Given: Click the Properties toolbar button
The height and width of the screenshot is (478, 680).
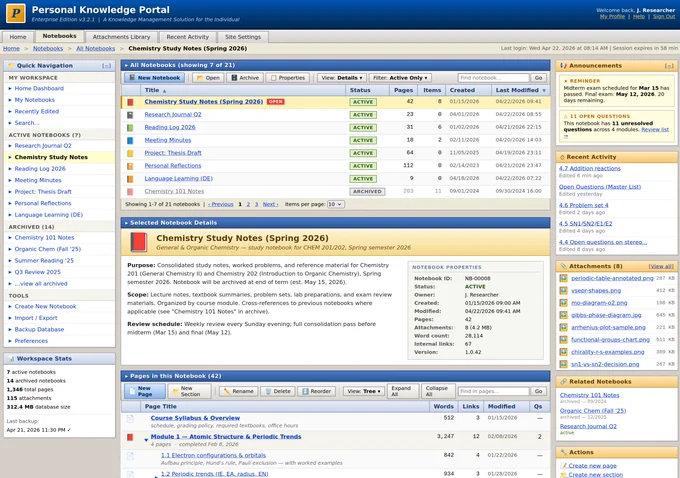Looking at the screenshot, I should (288, 78).
